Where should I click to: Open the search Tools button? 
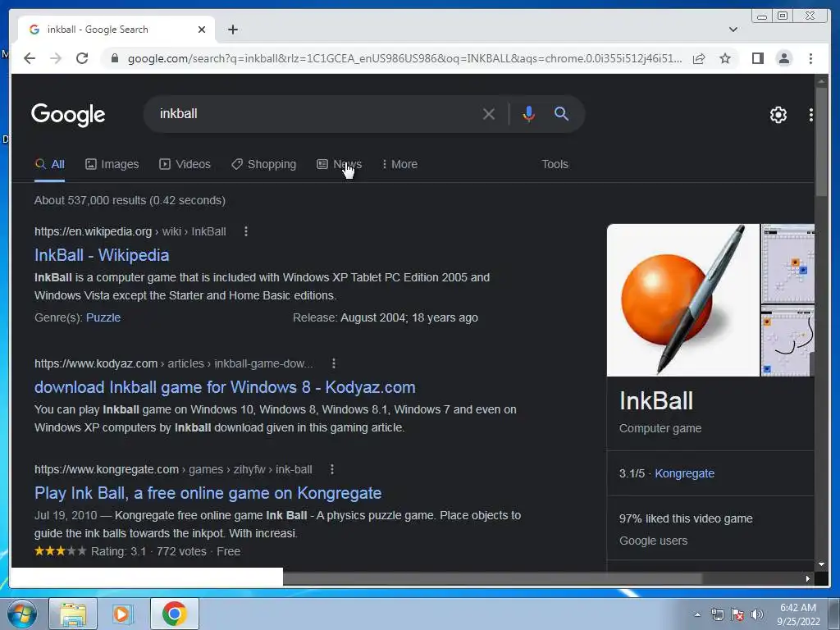coord(555,164)
